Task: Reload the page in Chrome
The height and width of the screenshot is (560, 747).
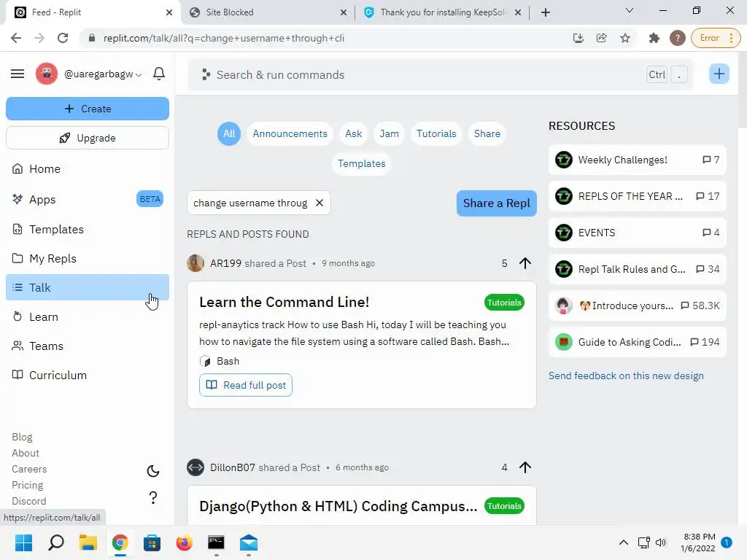Action: [x=63, y=38]
